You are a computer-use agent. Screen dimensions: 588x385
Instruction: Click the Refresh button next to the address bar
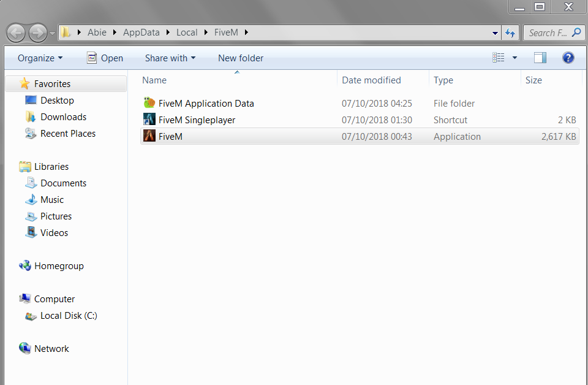510,33
